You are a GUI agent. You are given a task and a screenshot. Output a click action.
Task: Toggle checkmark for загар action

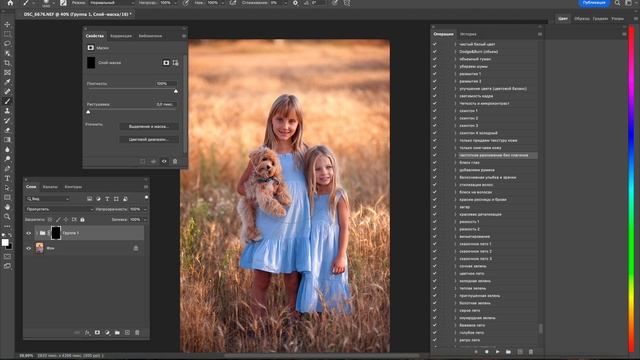(435, 207)
